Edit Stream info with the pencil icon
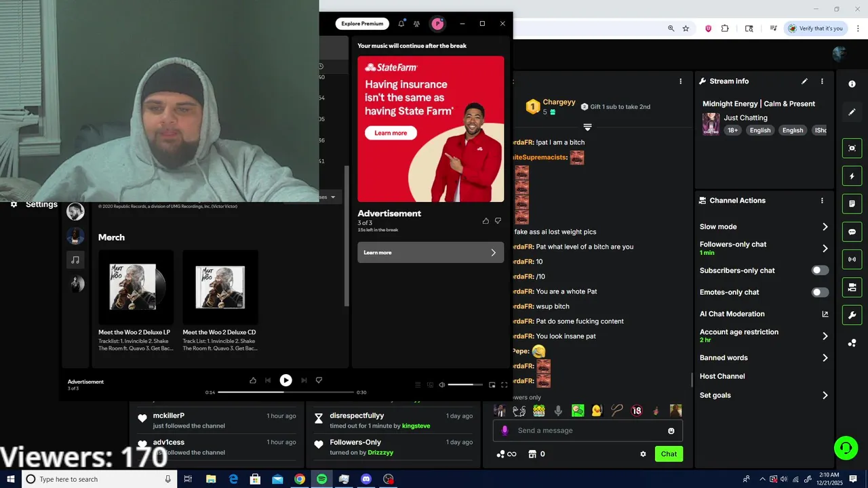 coord(804,81)
